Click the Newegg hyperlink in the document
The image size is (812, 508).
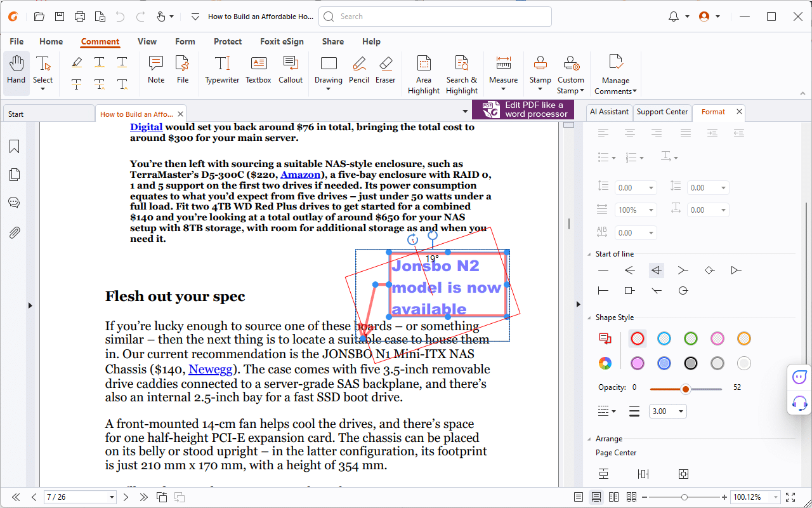click(x=210, y=369)
